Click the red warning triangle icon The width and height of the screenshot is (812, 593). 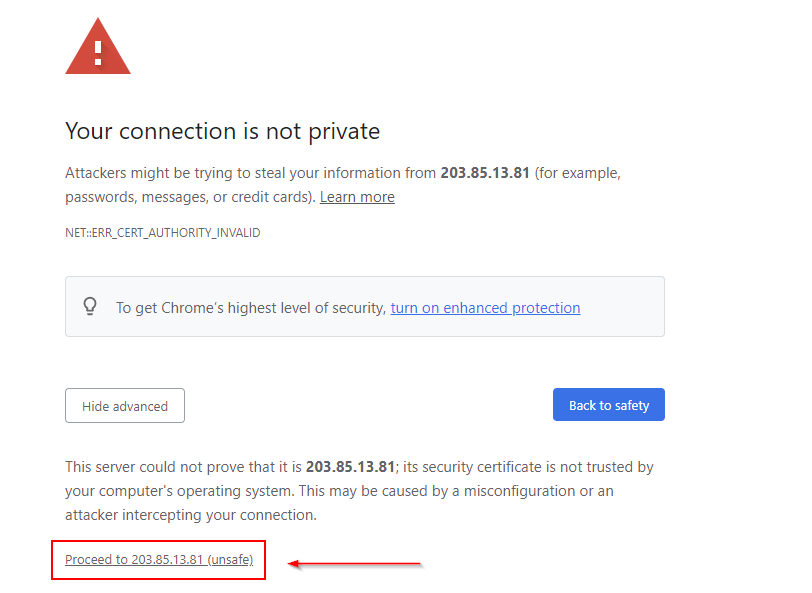click(x=98, y=47)
